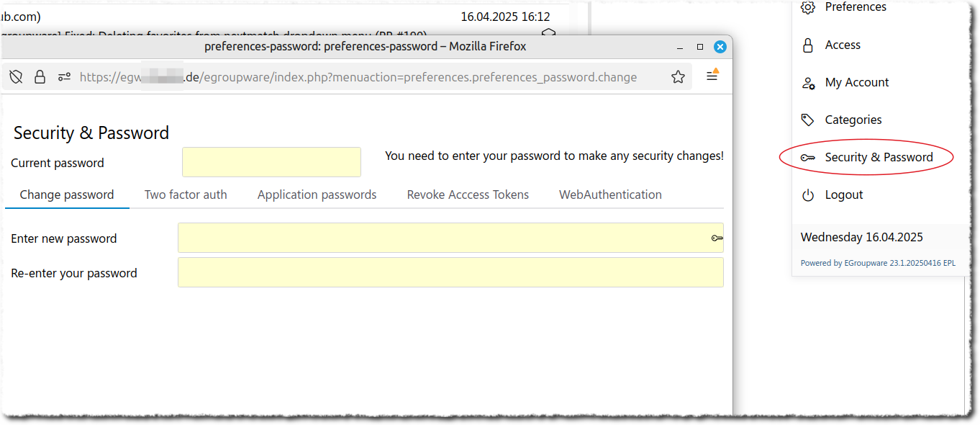Click the Re-enter your password field

[450, 272]
